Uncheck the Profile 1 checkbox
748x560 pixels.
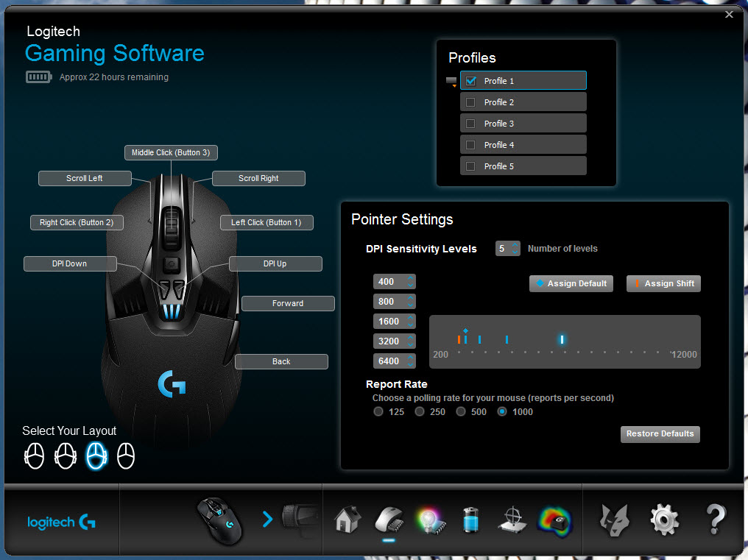click(x=471, y=81)
